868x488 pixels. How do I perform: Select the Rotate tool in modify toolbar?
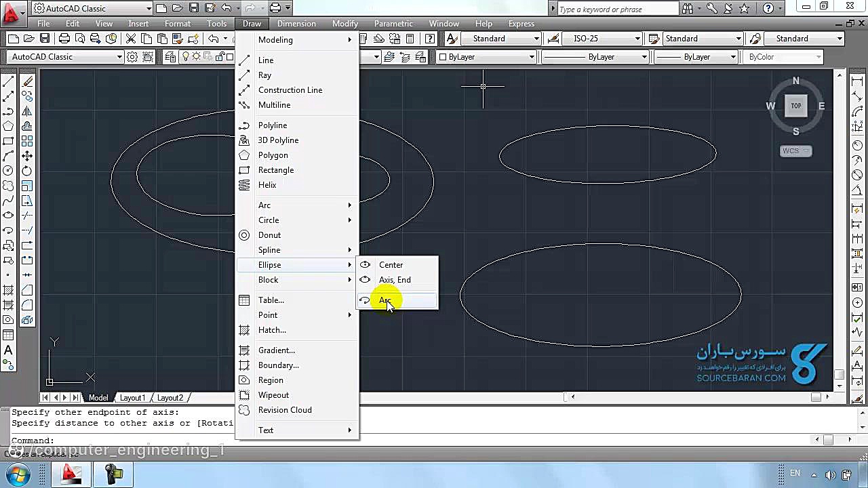pos(27,171)
